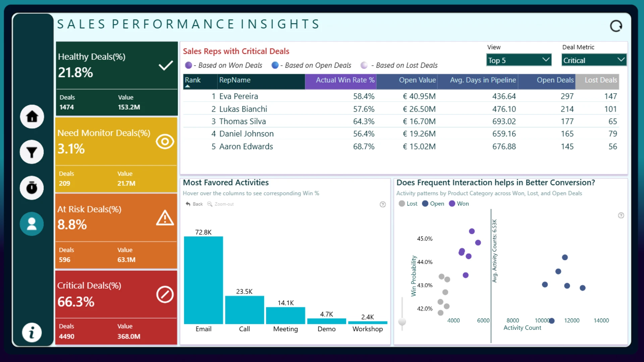Open the info icon in sidebar
The image size is (644, 362).
(x=32, y=333)
